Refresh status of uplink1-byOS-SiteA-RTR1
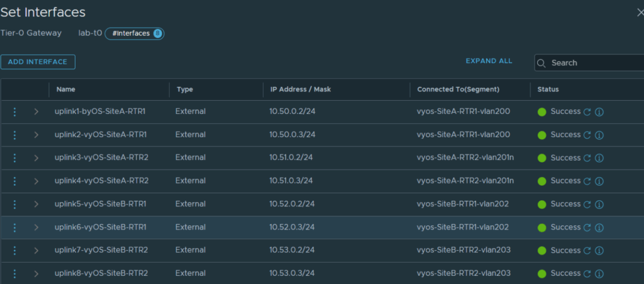Image resolution: width=644 pixels, height=284 pixels. pos(587,111)
